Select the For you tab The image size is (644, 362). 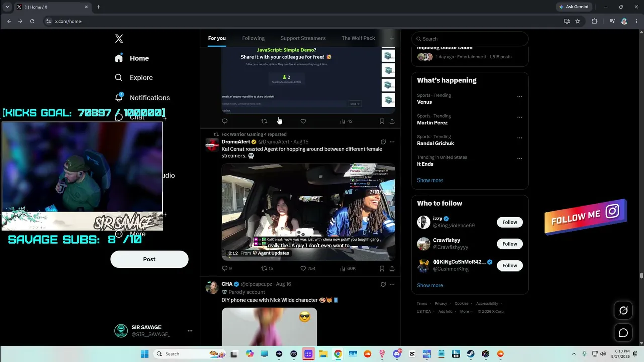(x=217, y=38)
